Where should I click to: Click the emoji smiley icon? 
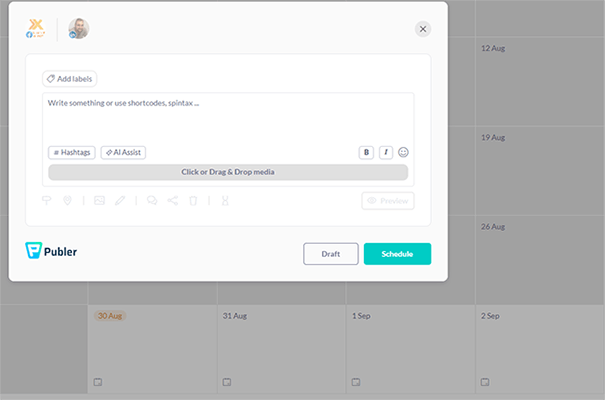(x=404, y=153)
